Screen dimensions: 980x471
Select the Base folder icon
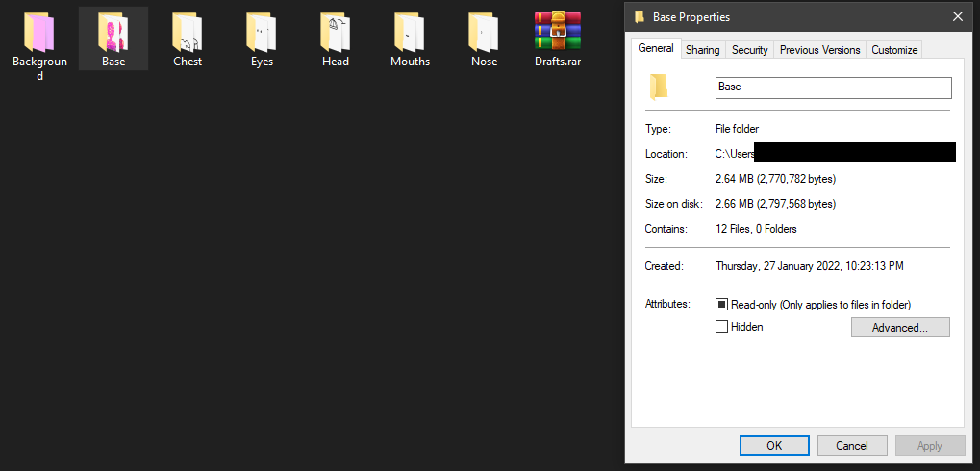point(113,32)
